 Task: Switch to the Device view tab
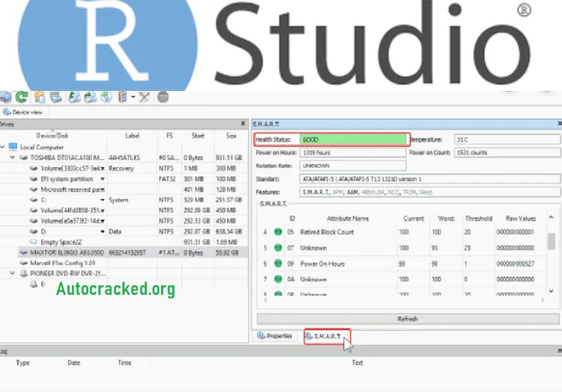tap(23, 112)
